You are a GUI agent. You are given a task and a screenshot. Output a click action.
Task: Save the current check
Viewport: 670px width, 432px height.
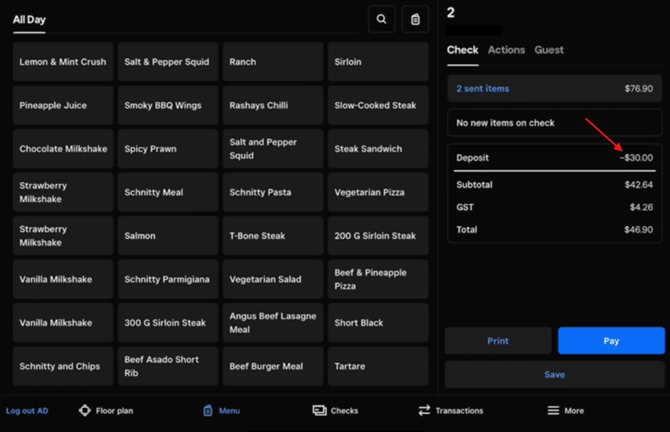(x=554, y=375)
